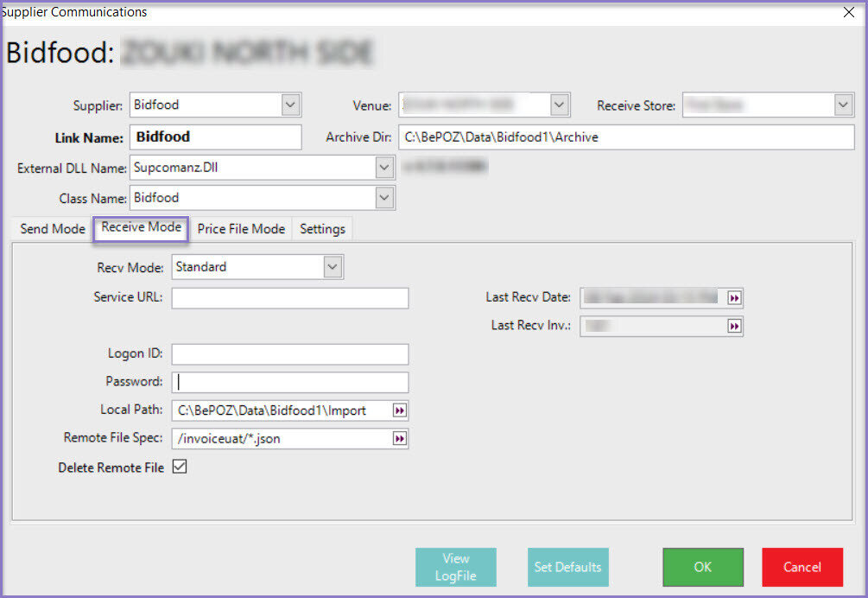
Task: Open the Recv Mode dropdown
Action: pos(333,267)
